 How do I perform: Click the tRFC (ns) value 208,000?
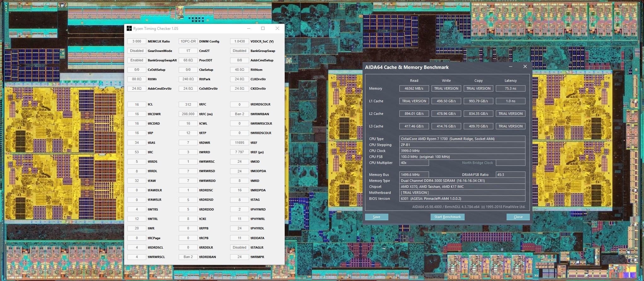pyautogui.click(x=188, y=114)
